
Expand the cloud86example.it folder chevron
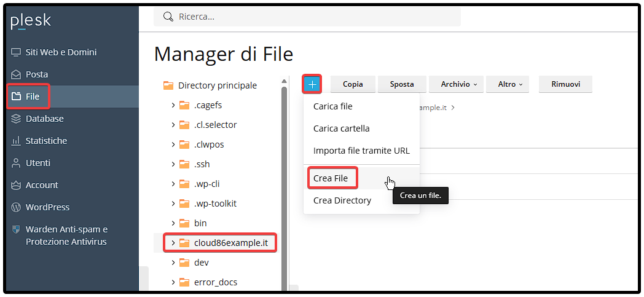[x=173, y=243]
